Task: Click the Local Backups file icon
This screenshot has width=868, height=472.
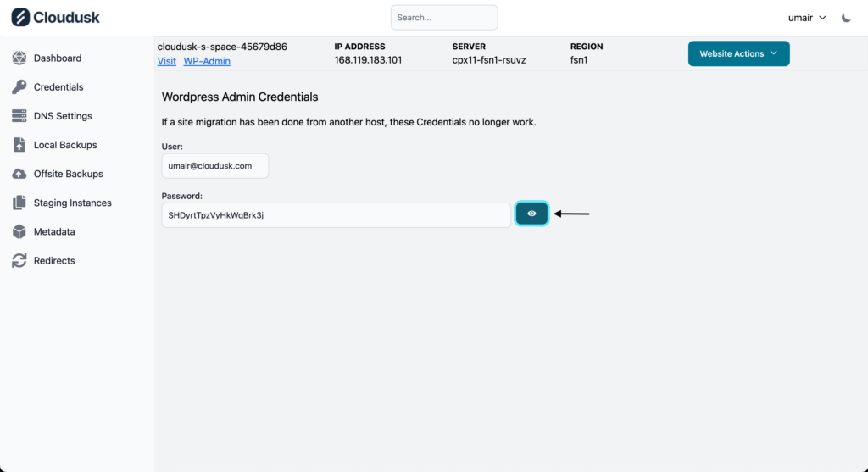Action: 19,145
